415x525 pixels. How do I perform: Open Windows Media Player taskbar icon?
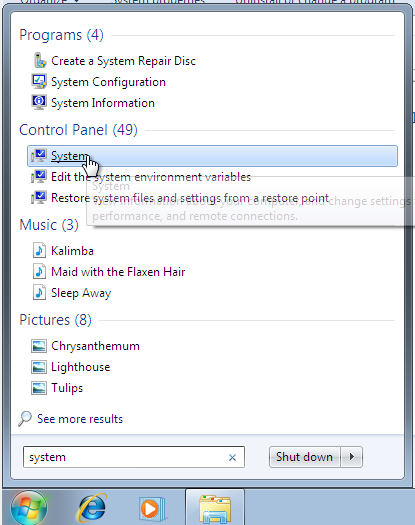tap(152, 509)
